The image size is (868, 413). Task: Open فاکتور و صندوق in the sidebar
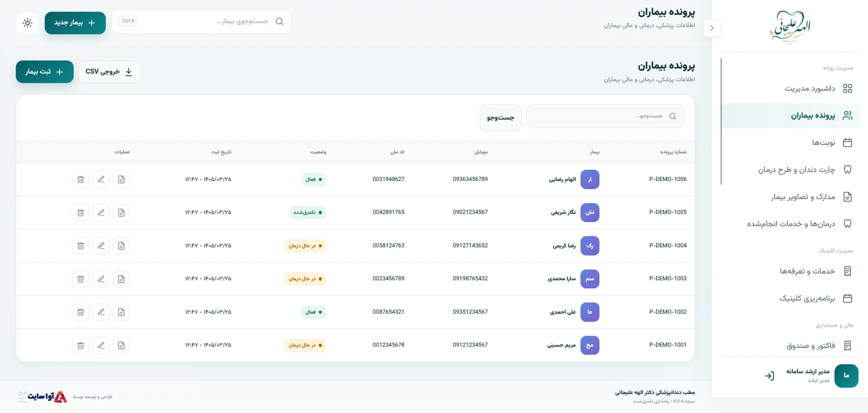click(790, 345)
